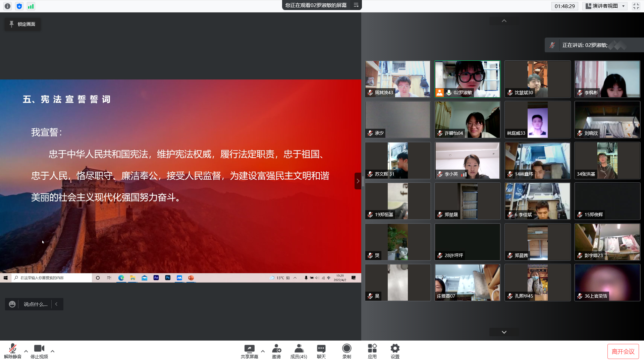Viewport: 644px width, 362px height.
Task: Click the 锁定画面 pin button
Action: coord(22,24)
